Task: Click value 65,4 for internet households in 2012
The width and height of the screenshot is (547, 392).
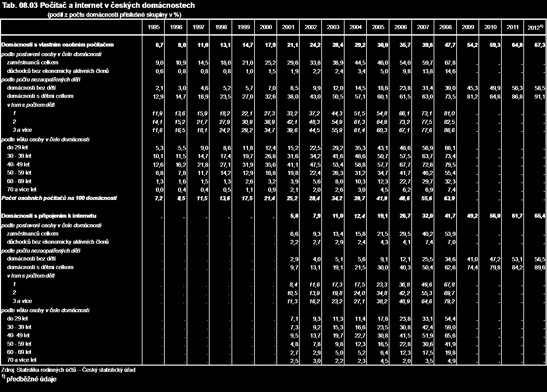Action: [x=540, y=217]
